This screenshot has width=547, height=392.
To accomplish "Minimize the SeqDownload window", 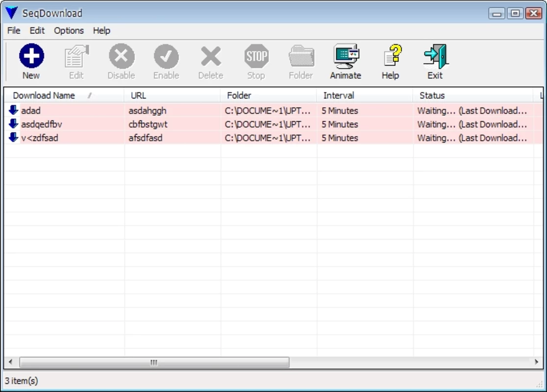I will [497, 14].
